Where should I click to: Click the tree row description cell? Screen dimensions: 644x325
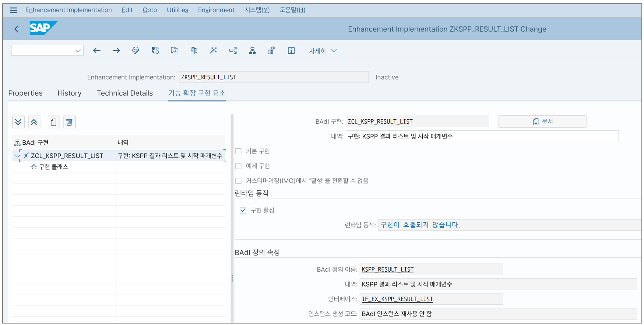click(170, 156)
